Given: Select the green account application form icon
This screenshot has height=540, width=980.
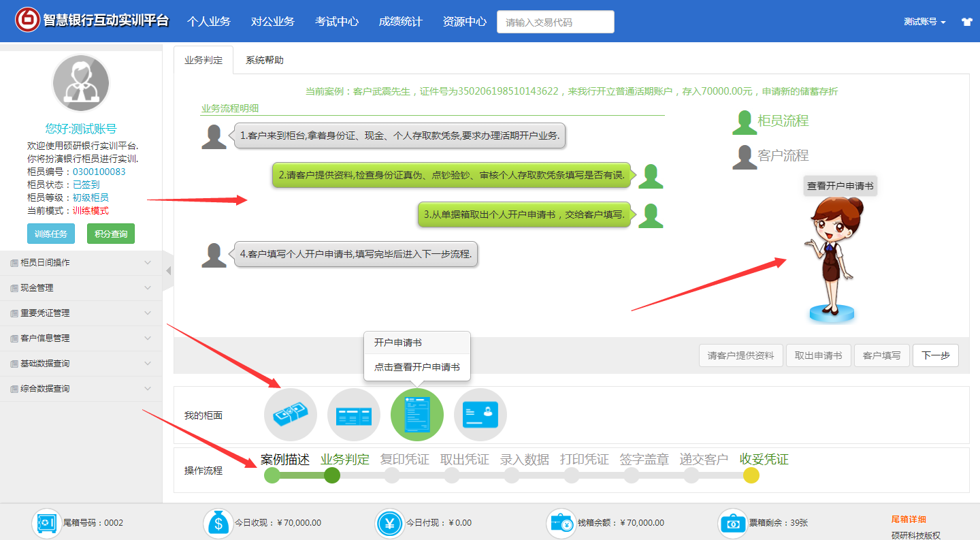Looking at the screenshot, I should tap(416, 415).
